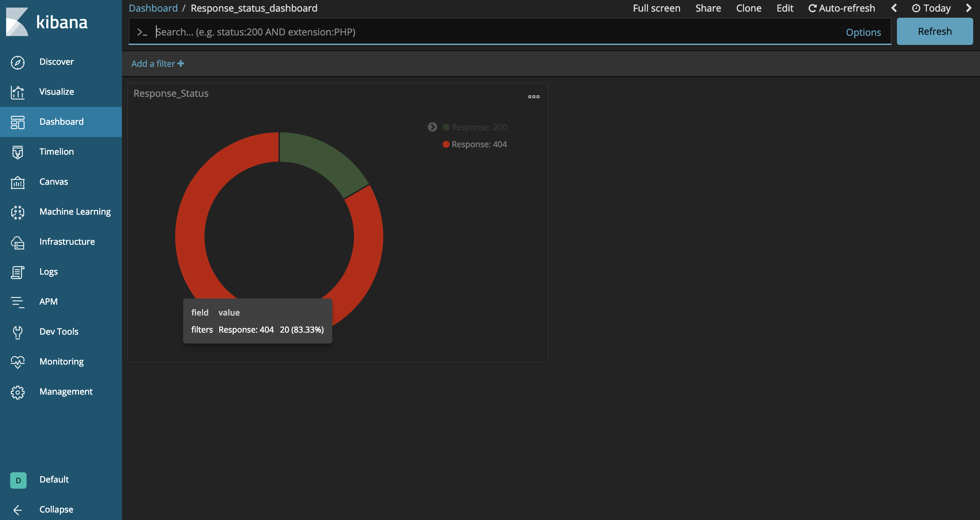Open the Response_Status panel options menu
This screenshot has height=520, width=980.
[x=534, y=97]
